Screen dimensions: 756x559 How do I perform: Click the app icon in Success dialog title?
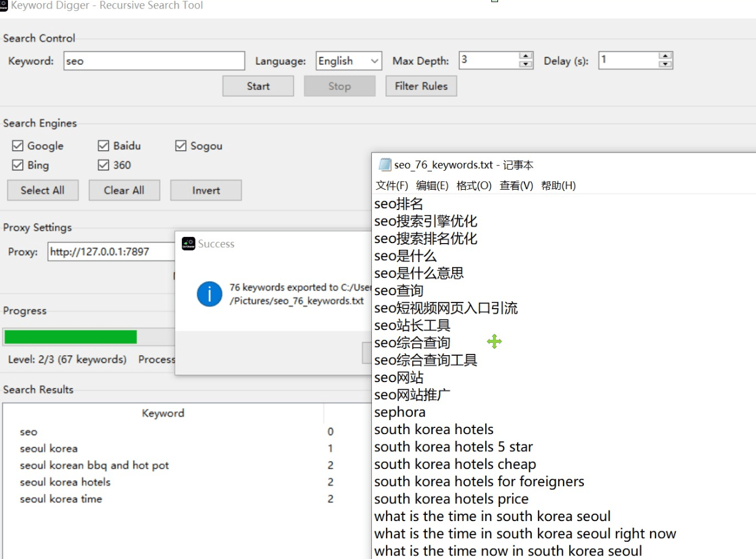189,244
